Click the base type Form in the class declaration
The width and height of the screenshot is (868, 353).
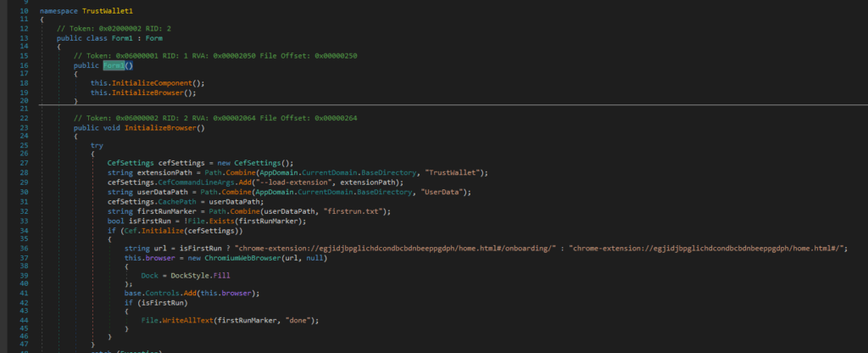click(154, 38)
